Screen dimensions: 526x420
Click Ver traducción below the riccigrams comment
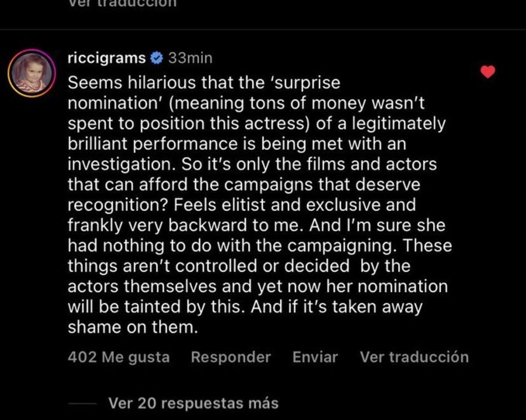(x=414, y=357)
